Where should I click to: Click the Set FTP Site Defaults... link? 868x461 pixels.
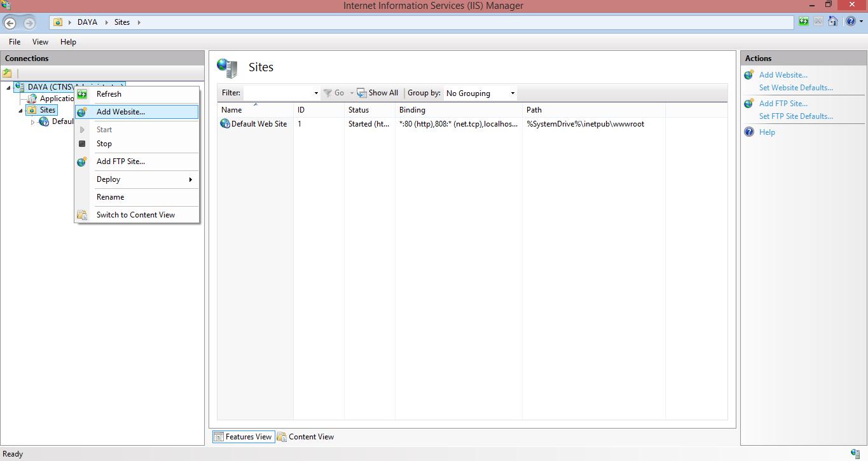click(x=796, y=116)
